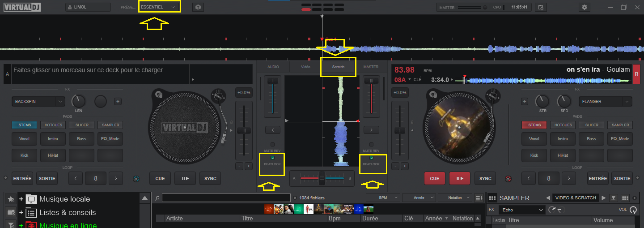Add an FX slot on the left deck
644x228 pixels.
click(x=118, y=102)
